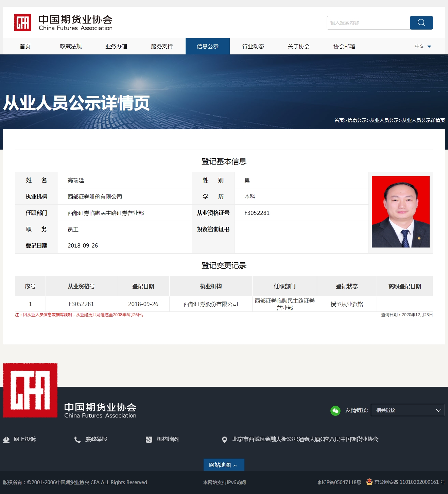Screen dimensions: 448x494
Task: Click the map icon for 机构地图
Action: [x=149, y=440]
